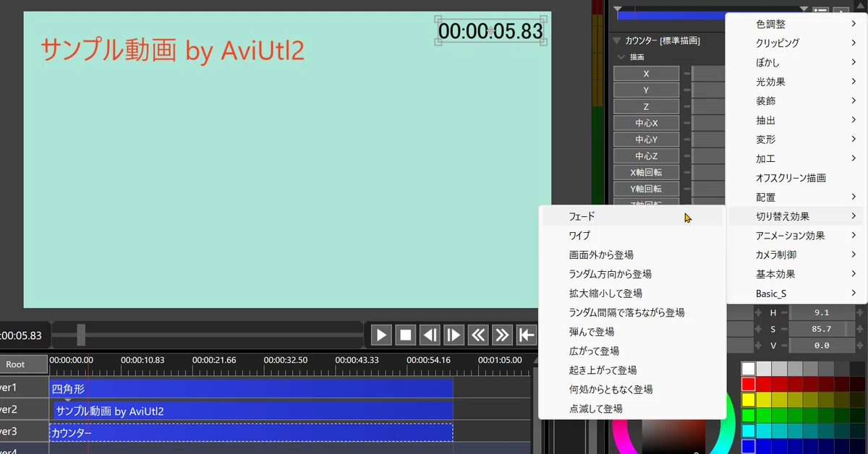Screen dimensions: 868x454
Task: Click the X軸回転 parameter button
Action: 646,172
